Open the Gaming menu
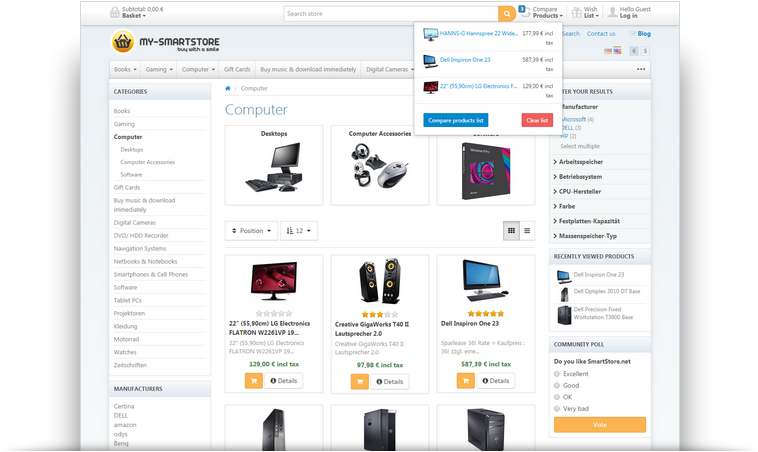The width and height of the screenshot is (758, 452). pos(159,69)
